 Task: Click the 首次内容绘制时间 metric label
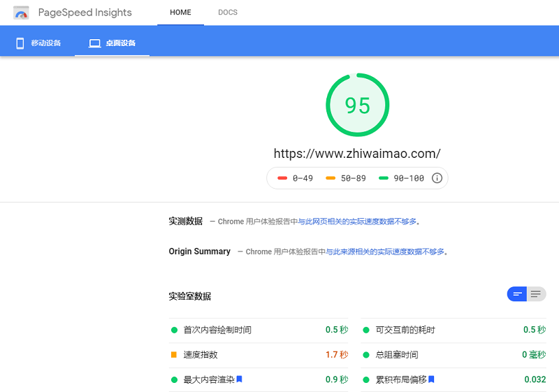(x=217, y=330)
